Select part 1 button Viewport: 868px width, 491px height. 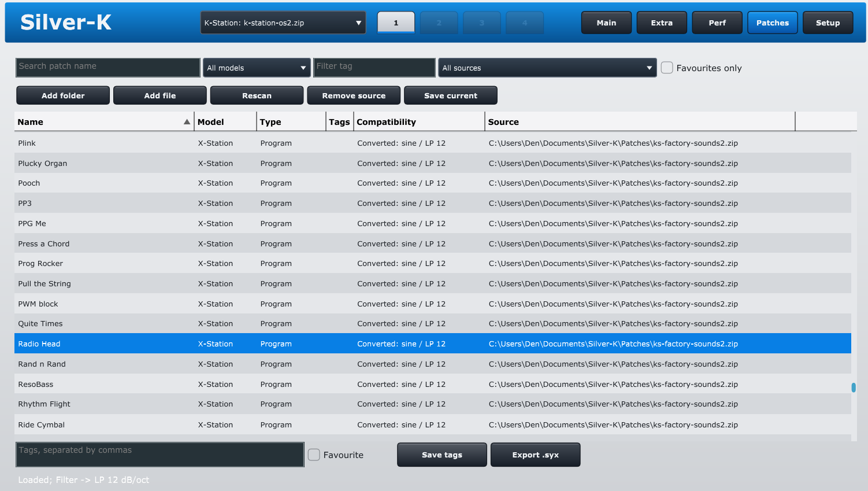point(396,23)
